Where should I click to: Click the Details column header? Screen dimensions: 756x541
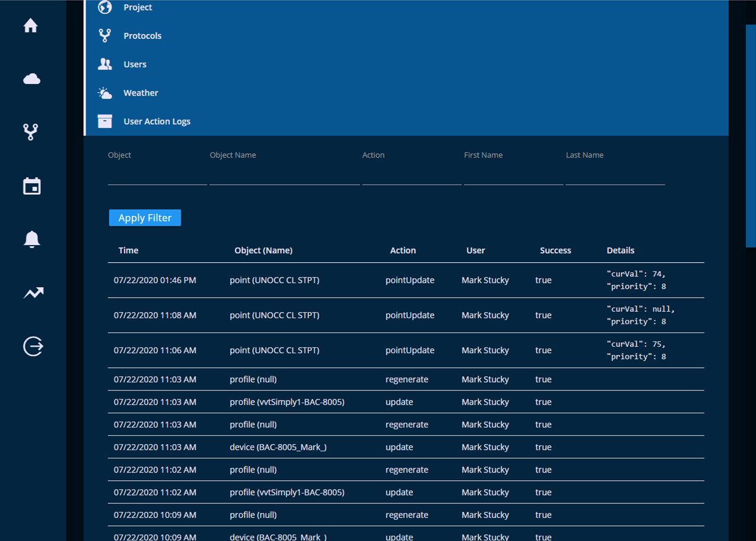click(620, 250)
